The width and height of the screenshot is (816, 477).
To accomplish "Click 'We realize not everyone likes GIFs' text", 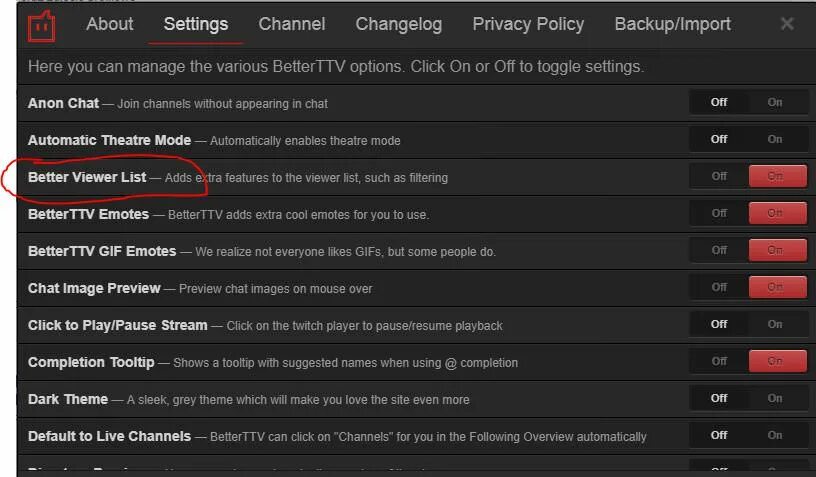I will (345, 252).
